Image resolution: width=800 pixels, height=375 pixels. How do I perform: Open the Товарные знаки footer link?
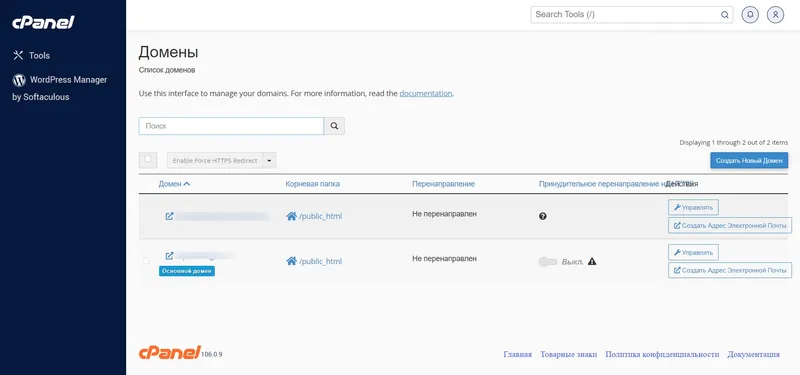568,354
